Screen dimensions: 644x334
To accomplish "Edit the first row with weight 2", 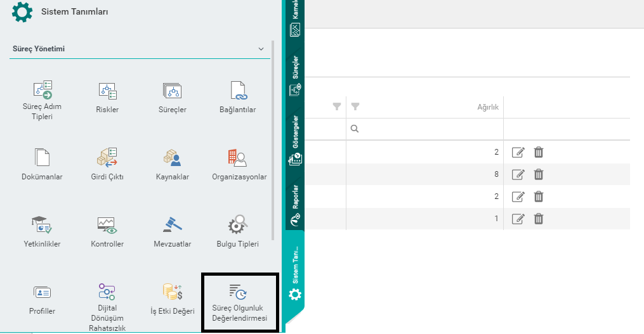I will [x=518, y=152].
